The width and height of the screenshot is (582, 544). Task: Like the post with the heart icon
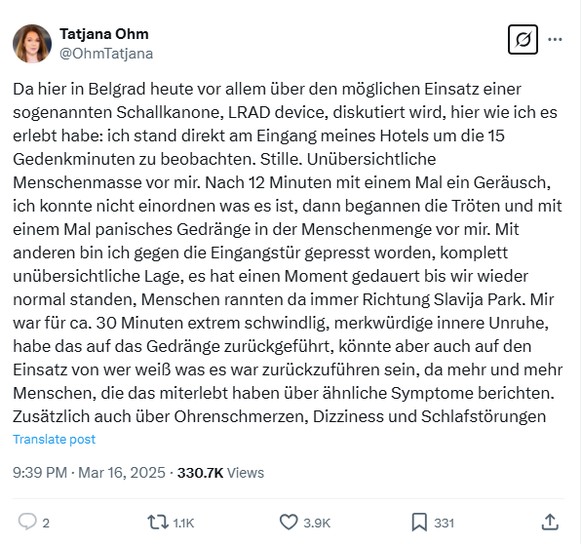[x=288, y=522]
